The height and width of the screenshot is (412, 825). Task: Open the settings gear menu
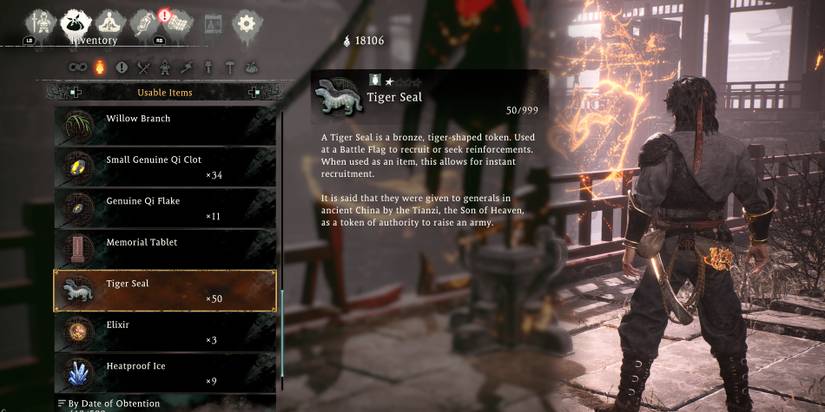[247, 24]
